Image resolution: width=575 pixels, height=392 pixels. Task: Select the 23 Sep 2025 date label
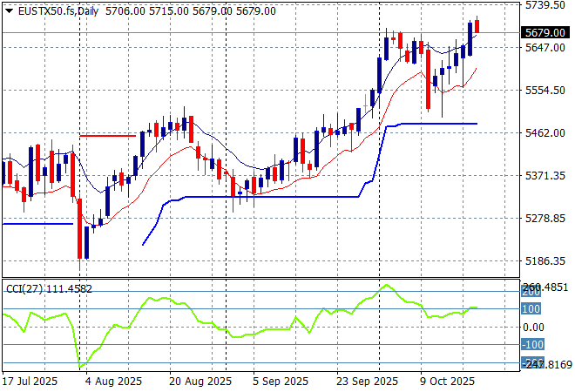(x=367, y=382)
